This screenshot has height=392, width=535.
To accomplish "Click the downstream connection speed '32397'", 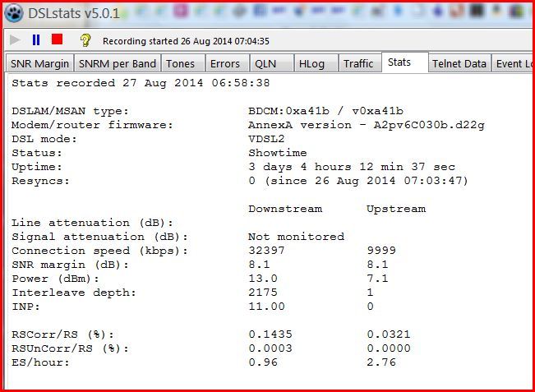I will click(x=266, y=251).
